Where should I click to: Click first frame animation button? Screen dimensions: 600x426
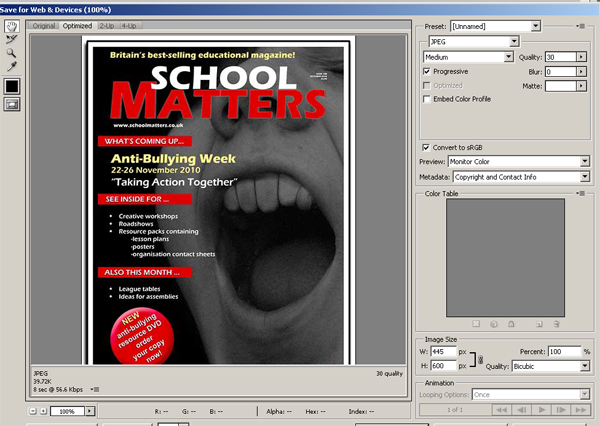[x=501, y=410]
